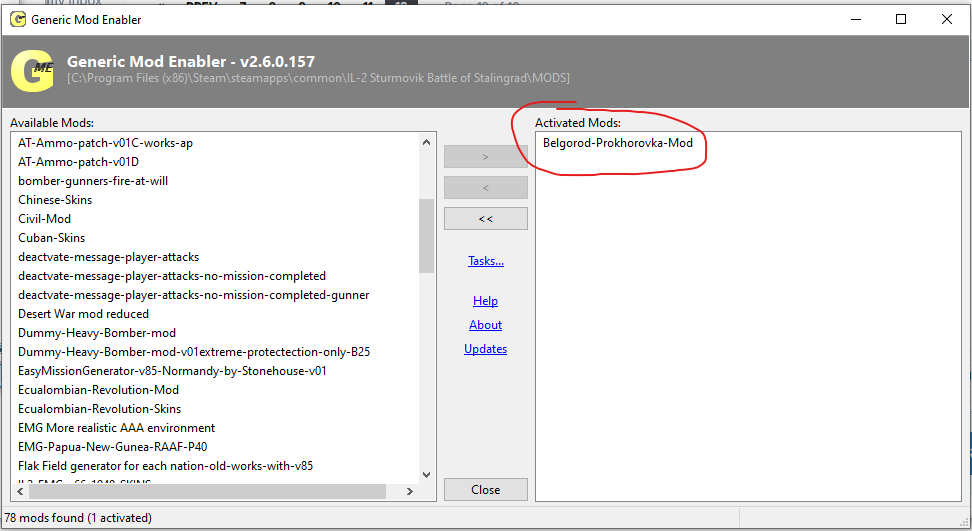Viewport: 972px width, 531px height.
Task: Select EasyMissionGenerator-v85-Normandy-by-Stonehouse-v01
Action: point(172,371)
